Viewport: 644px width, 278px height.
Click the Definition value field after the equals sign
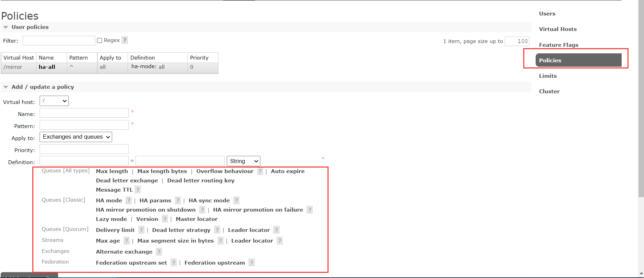click(x=180, y=161)
